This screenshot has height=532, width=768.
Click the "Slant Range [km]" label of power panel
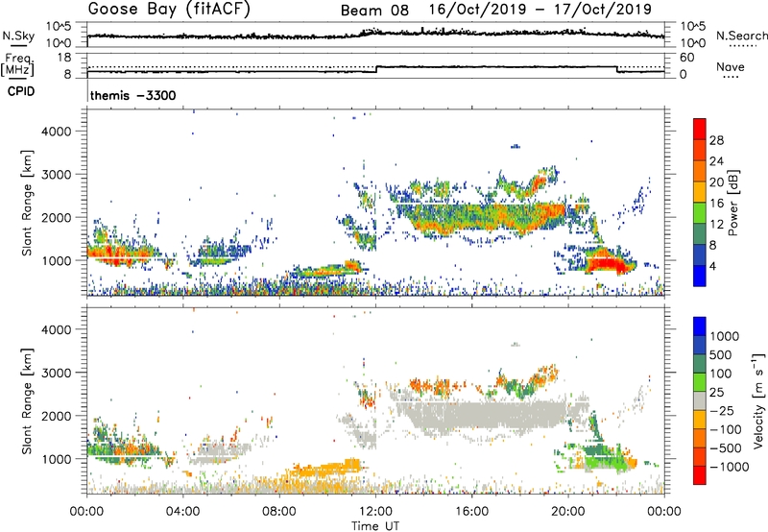click(x=27, y=203)
